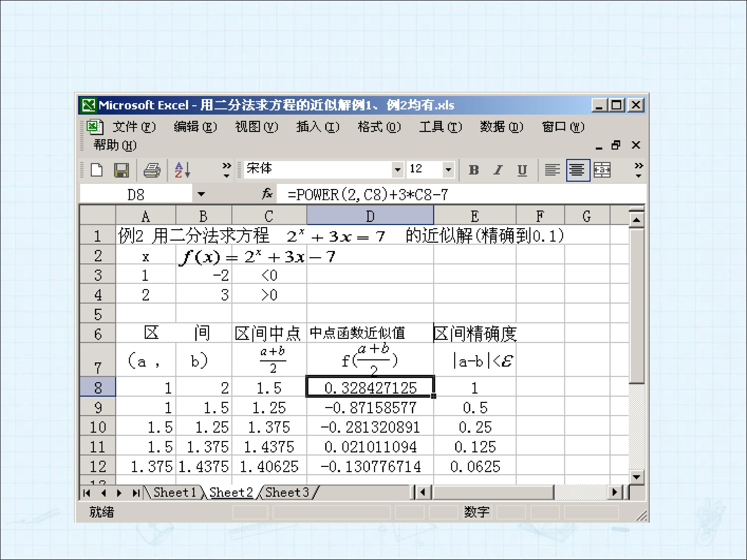Click the Save floppy disk icon
Screen dimensions: 747x560
pos(121,170)
